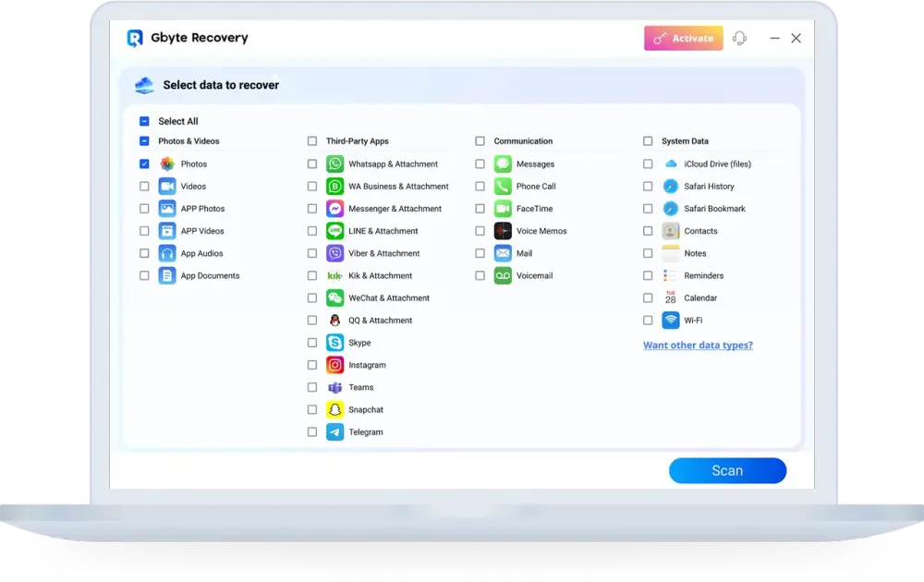Select the Calendar checkbox
The image size is (924, 582).
tap(649, 298)
